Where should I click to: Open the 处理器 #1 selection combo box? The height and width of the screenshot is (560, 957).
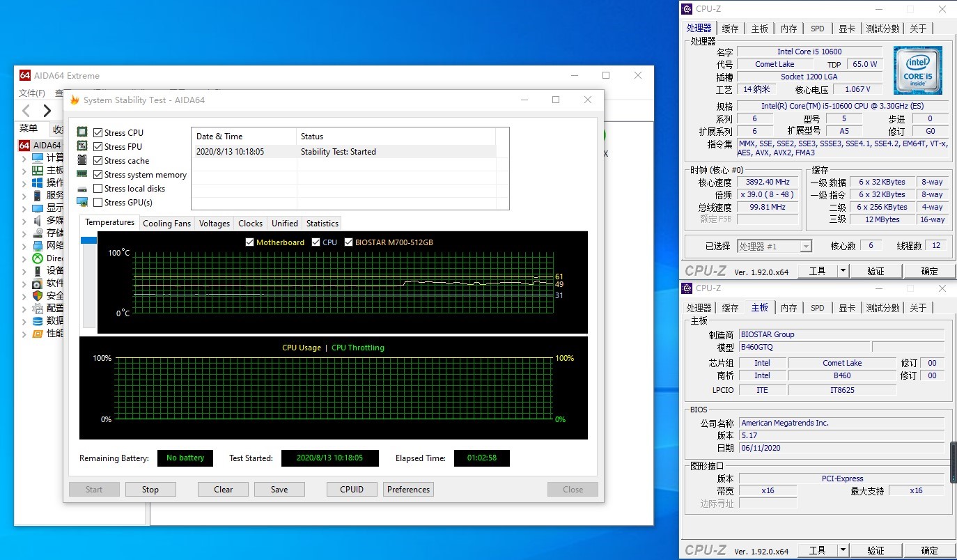775,246
